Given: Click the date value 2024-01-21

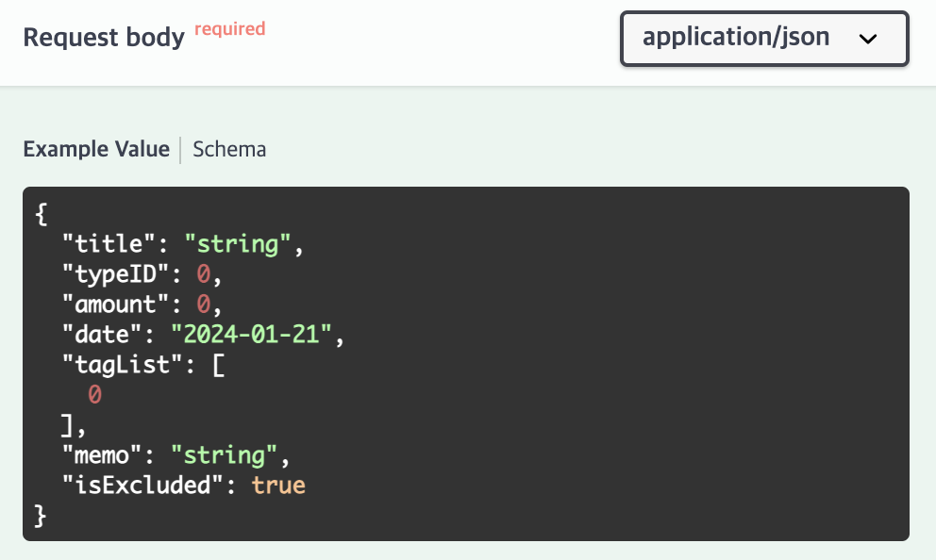Looking at the screenshot, I should click(x=247, y=334).
